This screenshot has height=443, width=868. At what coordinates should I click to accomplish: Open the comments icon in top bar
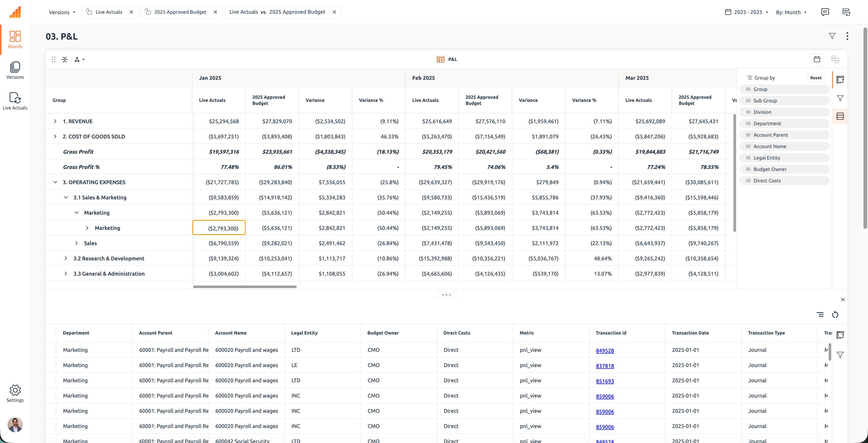[x=825, y=12]
